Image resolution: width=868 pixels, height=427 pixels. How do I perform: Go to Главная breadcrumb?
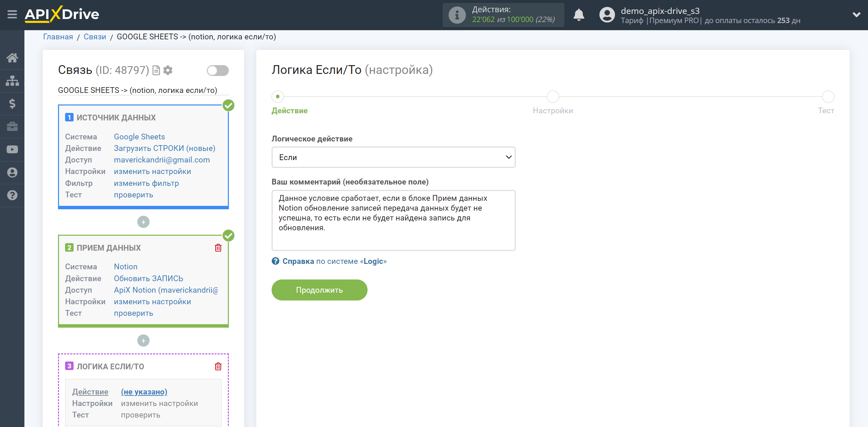click(x=58, y=37)
